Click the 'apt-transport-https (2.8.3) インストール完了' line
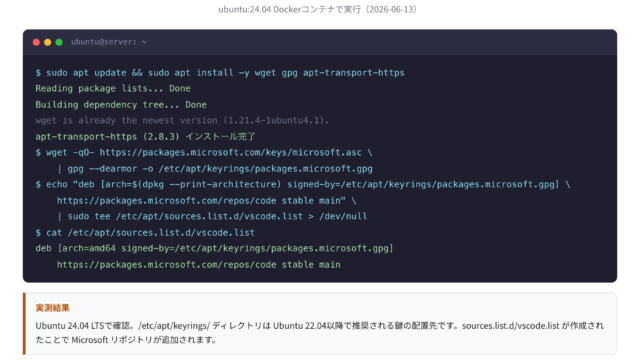This screenshot has width=640, height=360. (x=145, y=136)
